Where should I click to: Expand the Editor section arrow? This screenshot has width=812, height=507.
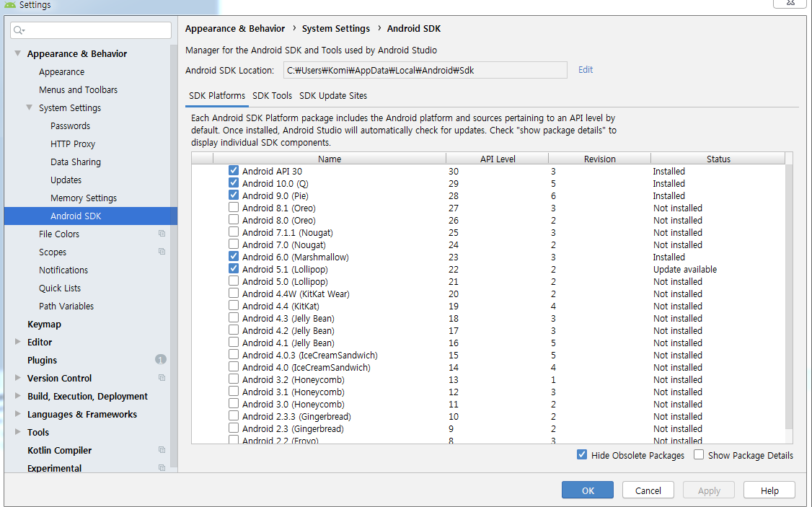pos(17,342)
